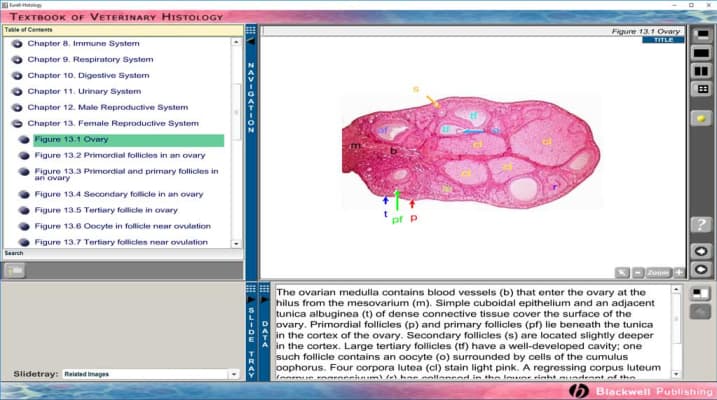Click the zoom out minus button
717x400 pixels.
click(x=638, y=272)
